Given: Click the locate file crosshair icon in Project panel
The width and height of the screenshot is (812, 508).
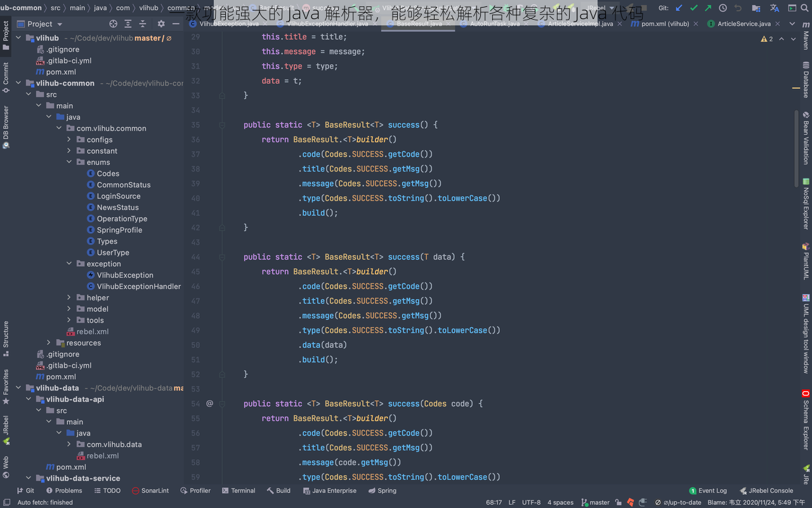Looking at the screenshot, I should point(114,23).
